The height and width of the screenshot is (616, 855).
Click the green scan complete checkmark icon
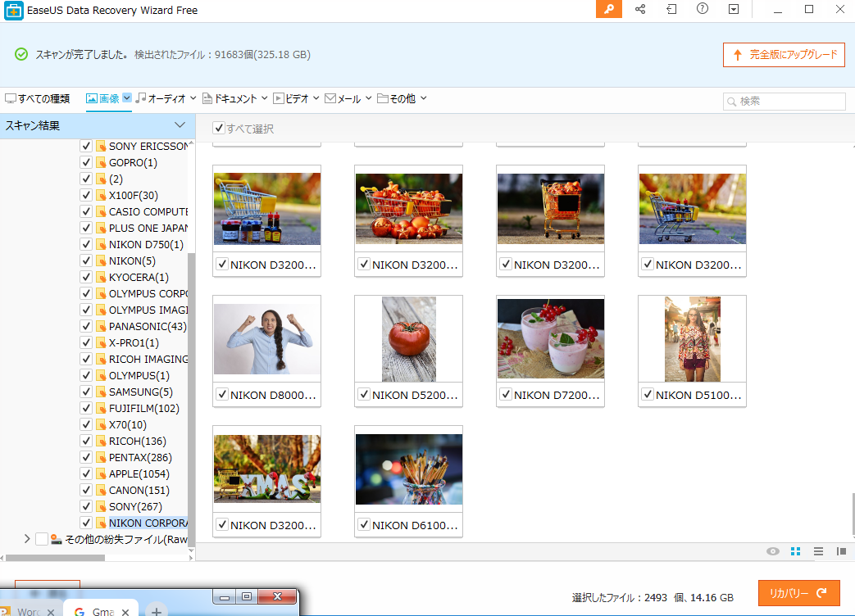tap(21, 54)
